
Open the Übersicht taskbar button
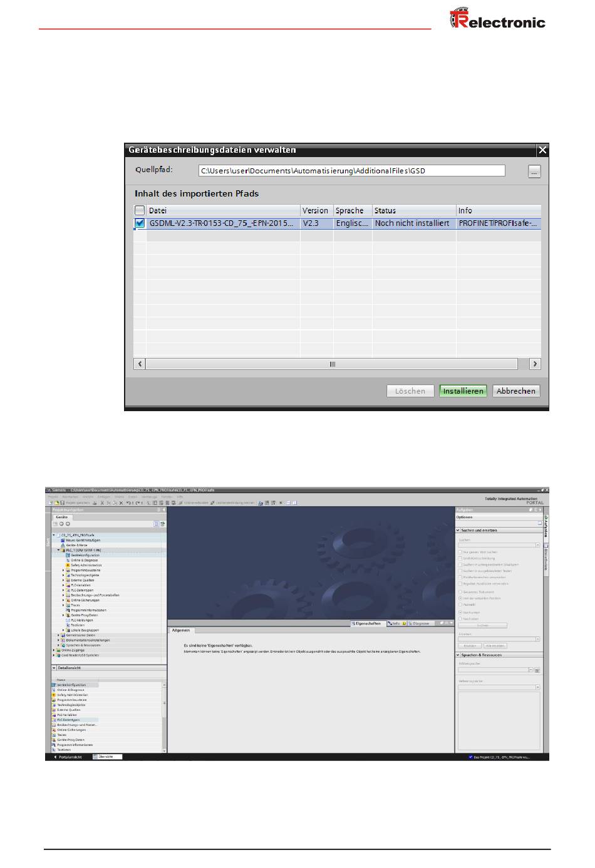click(x=106, y=757)
